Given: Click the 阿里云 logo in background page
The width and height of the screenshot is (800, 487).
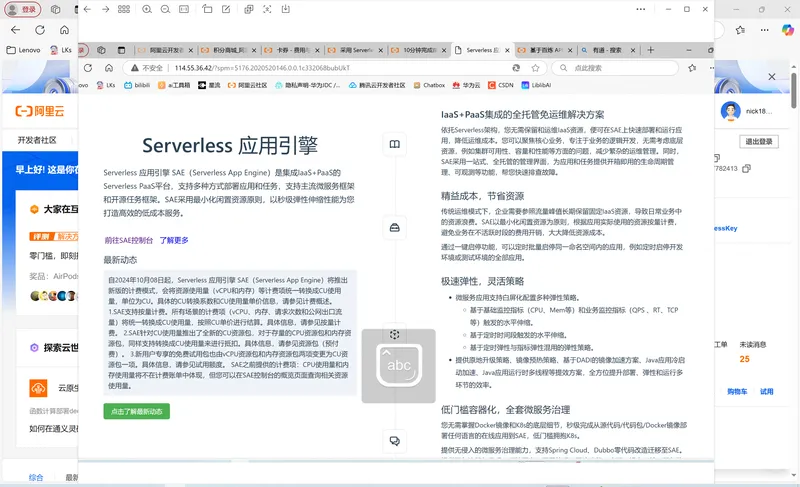Looking at the screenshot, I should click(x=40, y=111).
